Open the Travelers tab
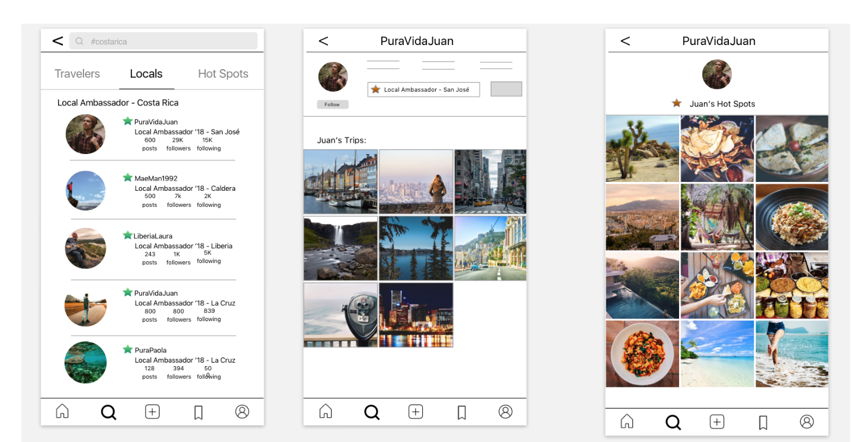This screenshot has height=442, width=868. 77,73
